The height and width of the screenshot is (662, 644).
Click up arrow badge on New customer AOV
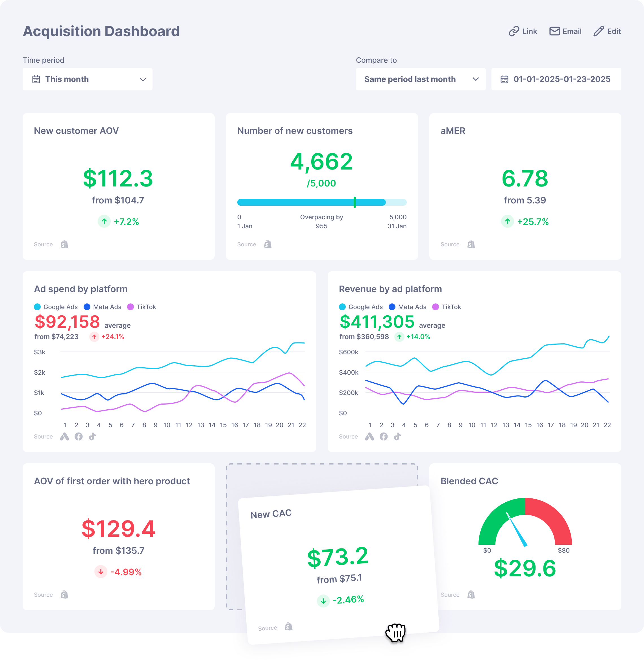click(x=104, y=222)
